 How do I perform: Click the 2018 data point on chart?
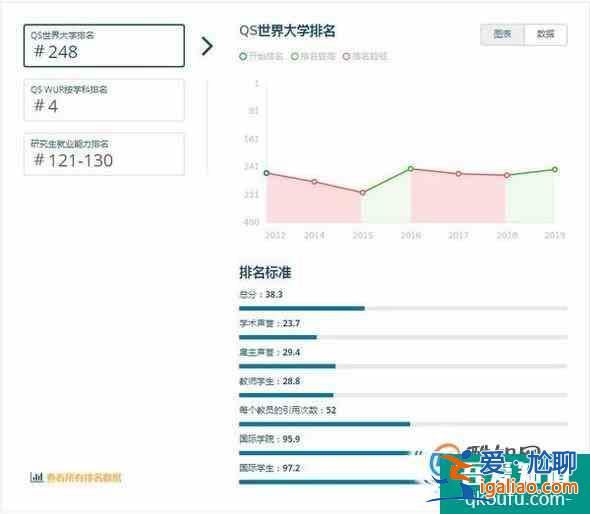[507, 175]
